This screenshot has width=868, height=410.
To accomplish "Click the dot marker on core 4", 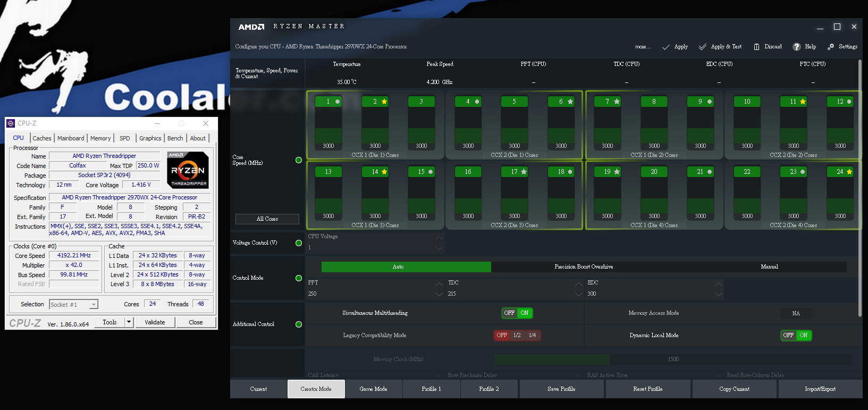I will coord(477,102).
